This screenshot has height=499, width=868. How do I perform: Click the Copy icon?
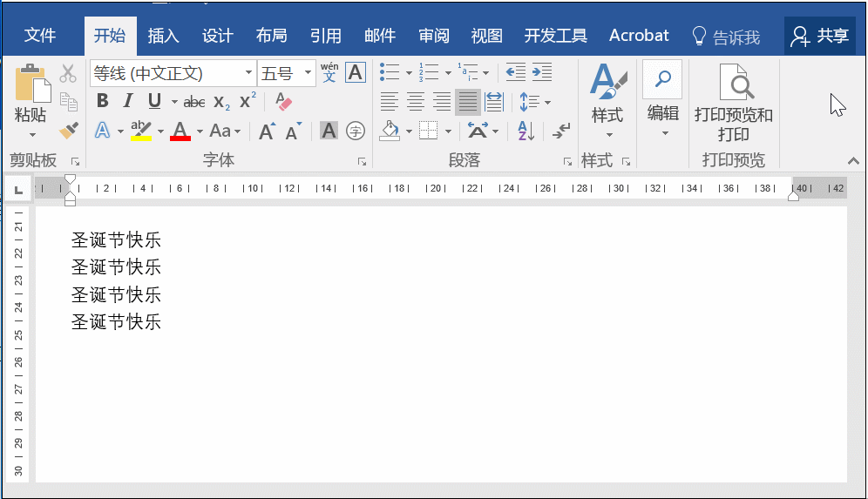[68, 102]
